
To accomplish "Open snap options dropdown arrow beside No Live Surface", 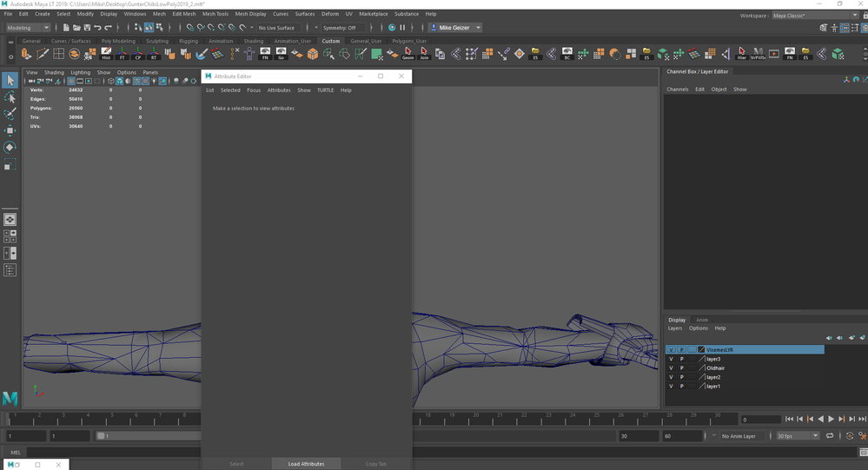I will tap(252, 28).
